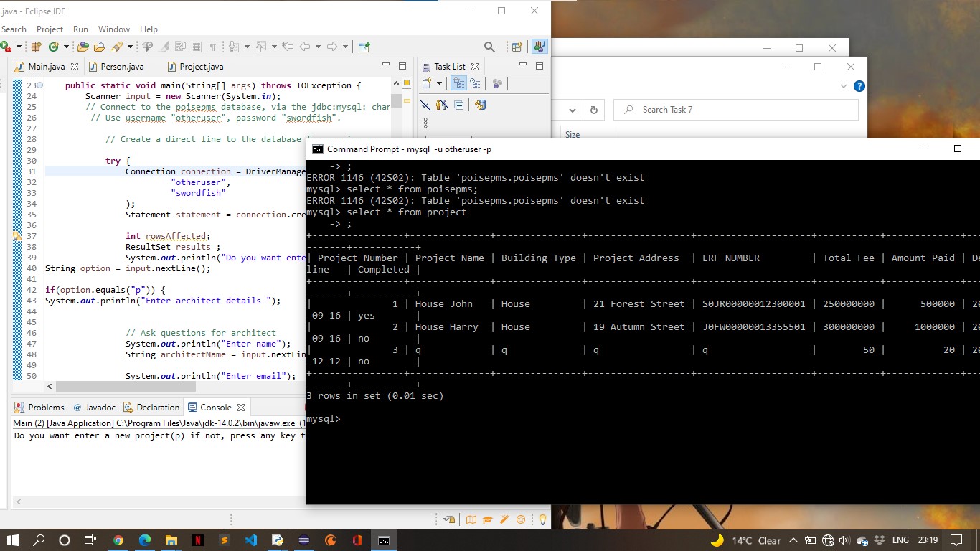Image resolution: width=980 pixels, height=551 pixels.
Task: Open Next Annotation dropdown arrow
Action: coord(247,47)
